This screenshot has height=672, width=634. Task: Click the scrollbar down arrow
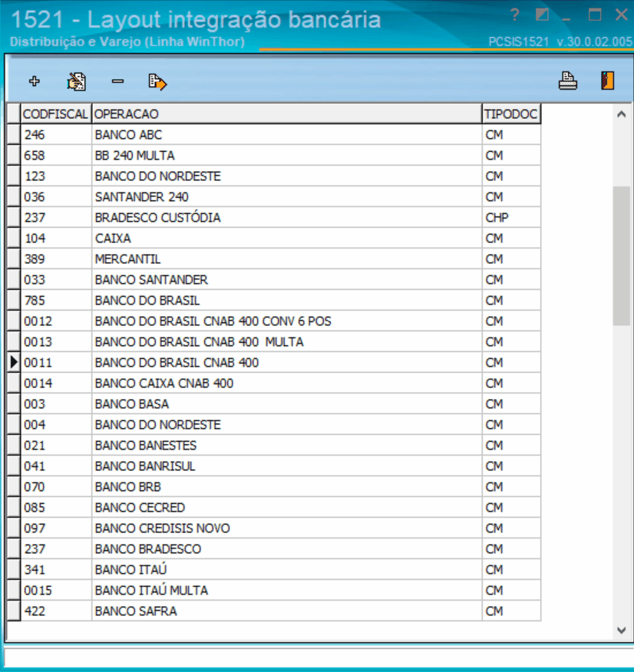point(621,630)
